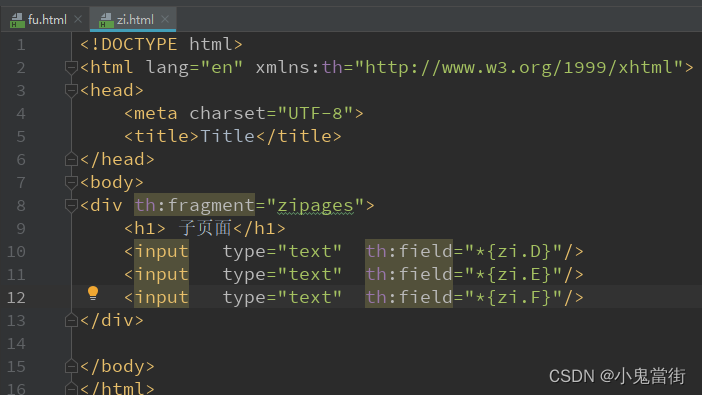Collapse the div fragment fold on line 8

[71, 206]
